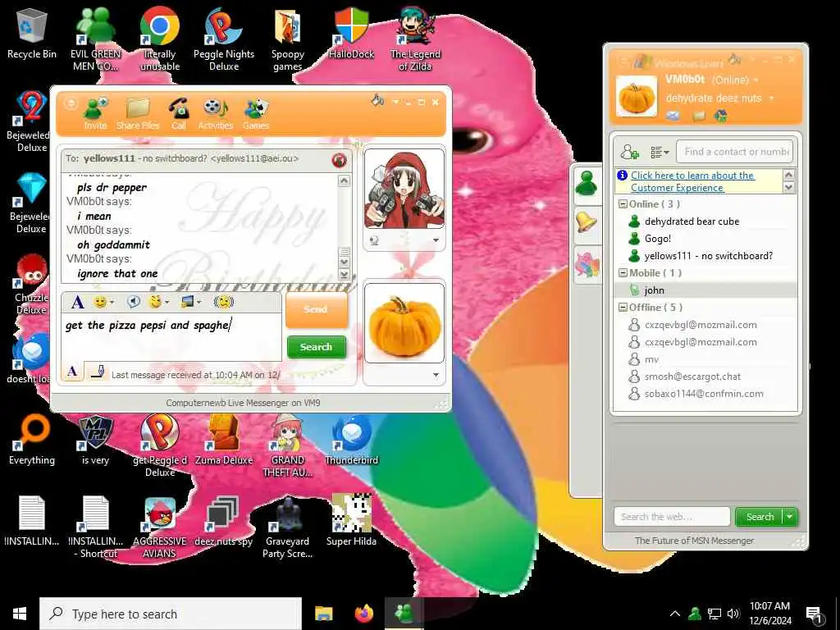Collapse the Online group

(623, 204)
